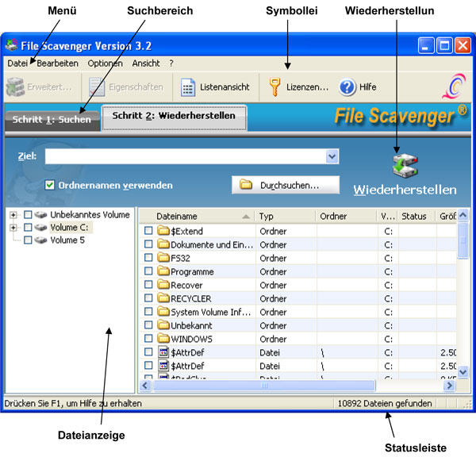Image resolution: width=476 pixels, height=457 pixels.
Task: Click the vertical scrollbar down arrow
Action: 463,371
